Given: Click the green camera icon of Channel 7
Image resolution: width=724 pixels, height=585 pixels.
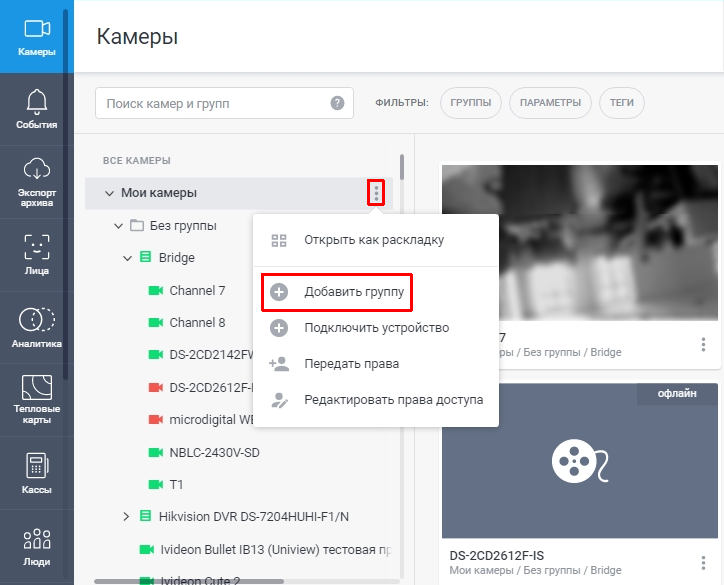Looking at the screenshot, I should 156,290.
